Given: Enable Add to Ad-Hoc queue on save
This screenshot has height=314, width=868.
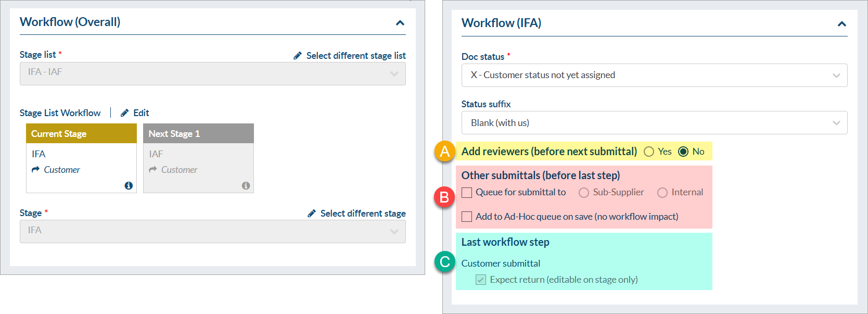Looking at the screenshot, I should tap(467, 217).
